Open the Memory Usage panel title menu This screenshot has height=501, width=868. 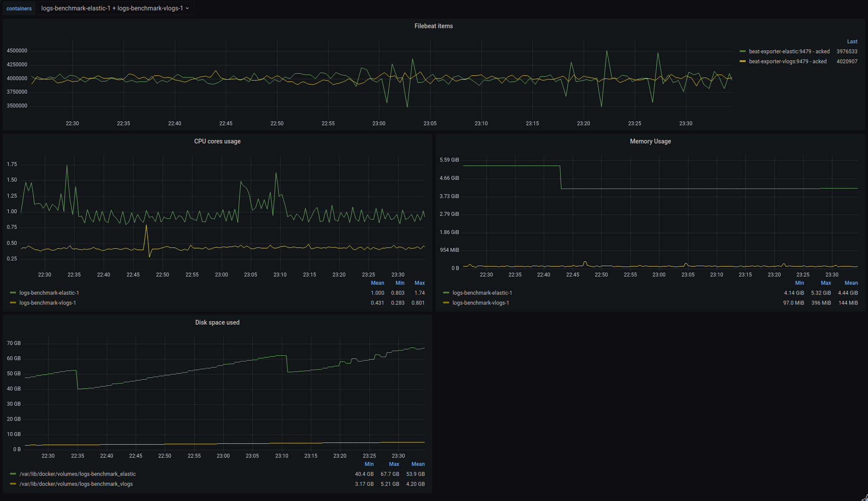point(650,141)
